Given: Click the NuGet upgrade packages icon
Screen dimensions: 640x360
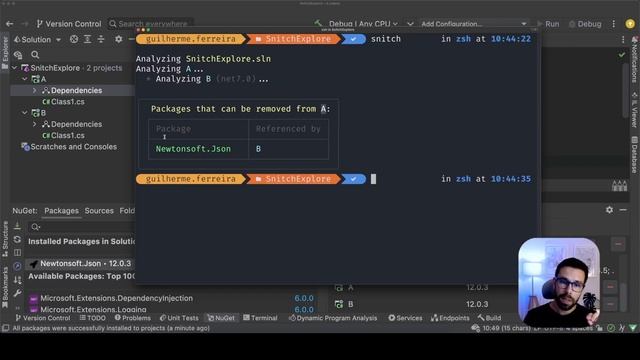Looking at the screenshot, I should point(17,226).
